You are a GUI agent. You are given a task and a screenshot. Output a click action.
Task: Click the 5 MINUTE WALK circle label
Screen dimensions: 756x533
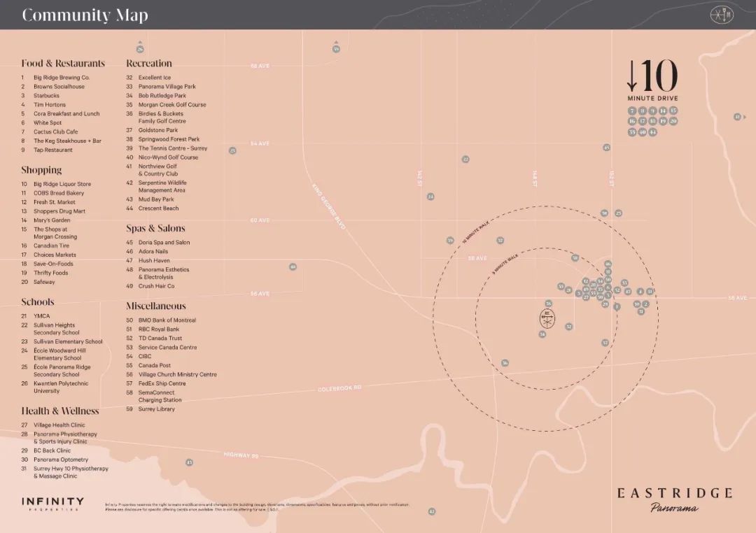505,264
